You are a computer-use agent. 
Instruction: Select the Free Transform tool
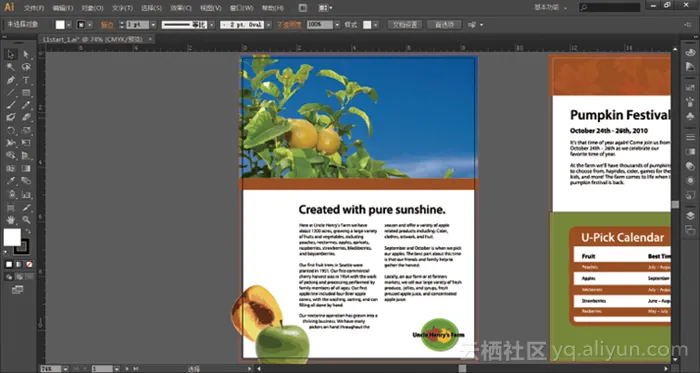[x=26, y=143]
